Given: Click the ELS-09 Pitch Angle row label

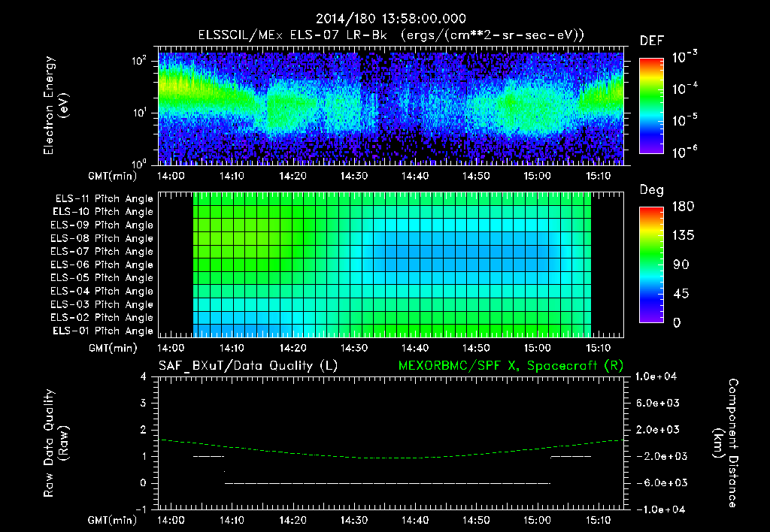Looking at the screenshot, I should pyautogui.click(x=102, y=225).
